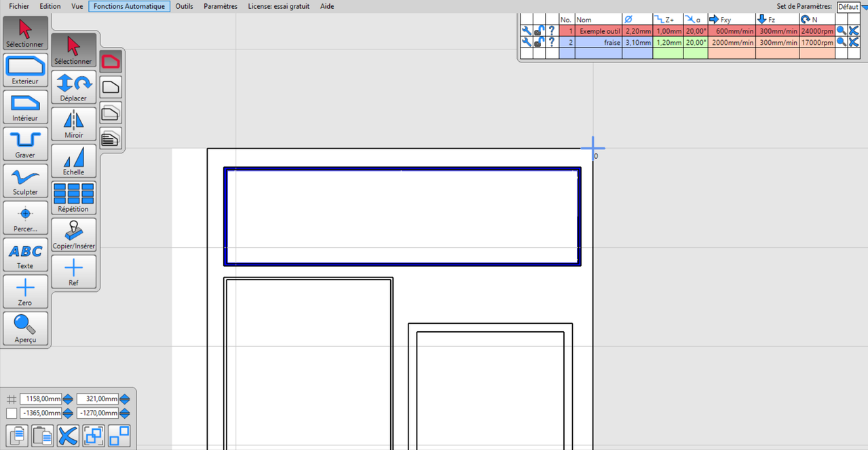Image resolution: width=868 pixels, height=450 pixels.
Task: Choose the Graver engraving tool
Action: 25,144
